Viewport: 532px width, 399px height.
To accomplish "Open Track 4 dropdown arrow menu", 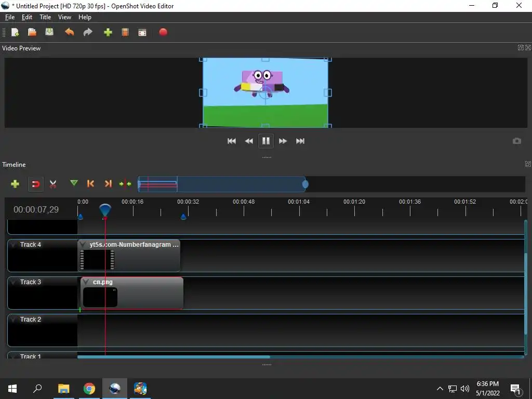I will click(x=13, y=245).
